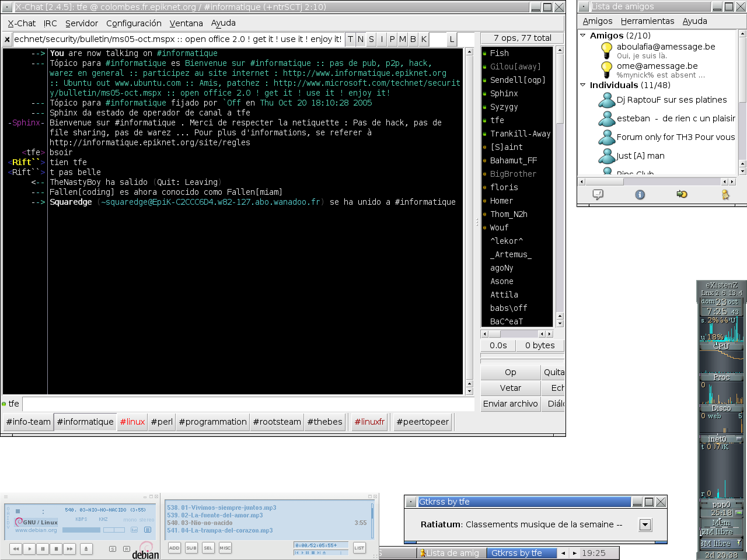Open the Herramientas menu in Lista de amigos
Viewport: 747px width, 560px height.
(647, 21)
